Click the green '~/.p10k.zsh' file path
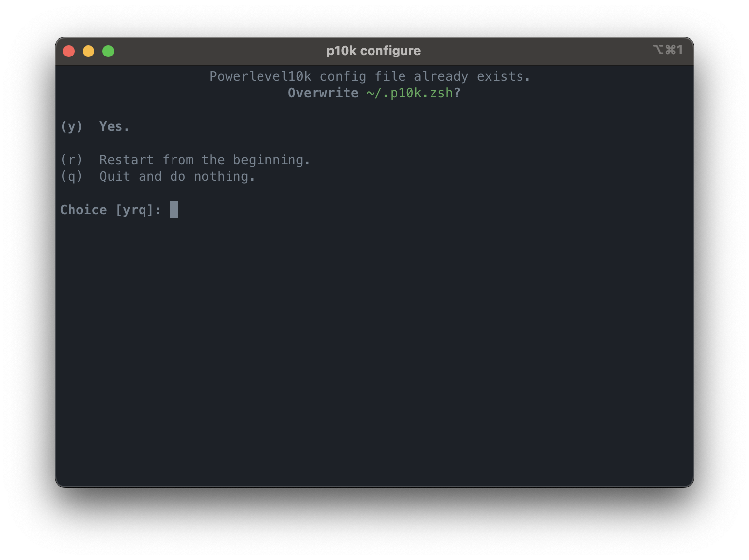Image resolution: width=749 pixels, height=560 pixels. pos(409,93)
